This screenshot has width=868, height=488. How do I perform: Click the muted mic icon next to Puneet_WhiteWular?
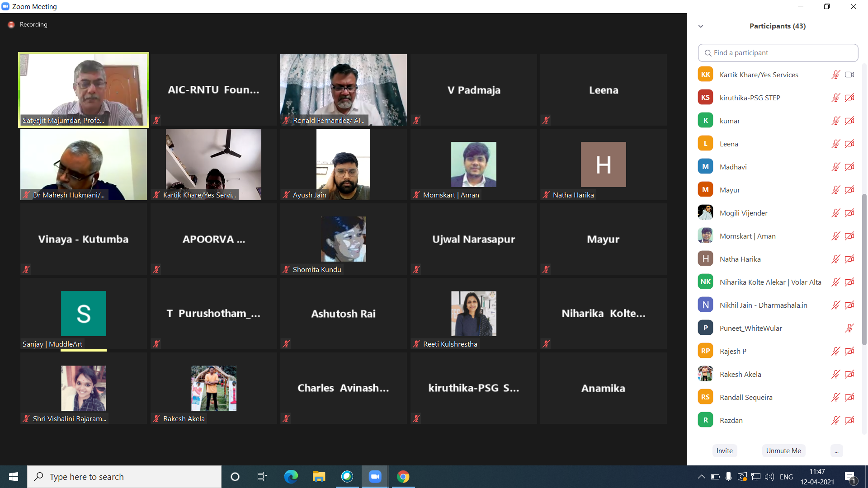click(x=849, y=328)
